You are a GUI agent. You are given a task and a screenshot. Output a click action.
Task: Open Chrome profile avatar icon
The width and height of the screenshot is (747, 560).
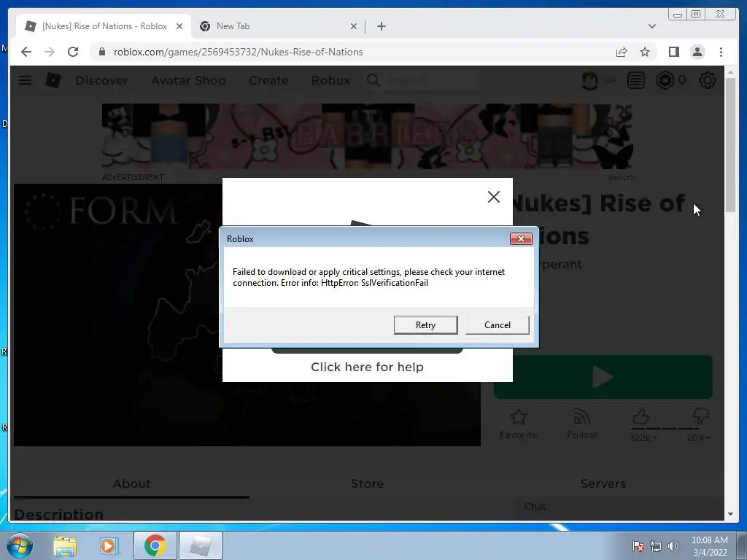(x=697, y=52)
